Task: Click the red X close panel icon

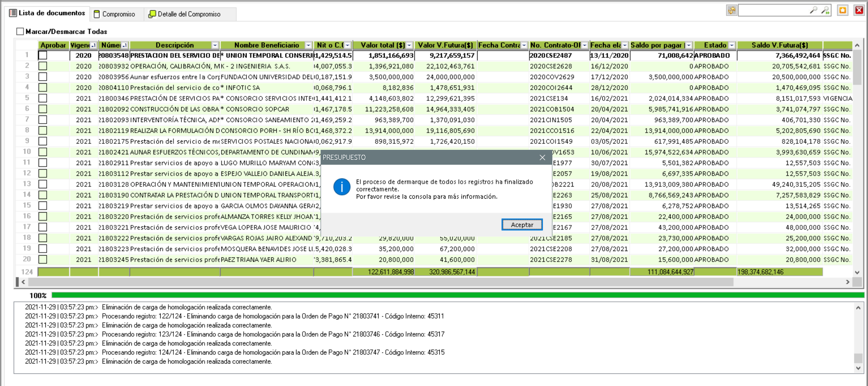Action: [858, 10]
